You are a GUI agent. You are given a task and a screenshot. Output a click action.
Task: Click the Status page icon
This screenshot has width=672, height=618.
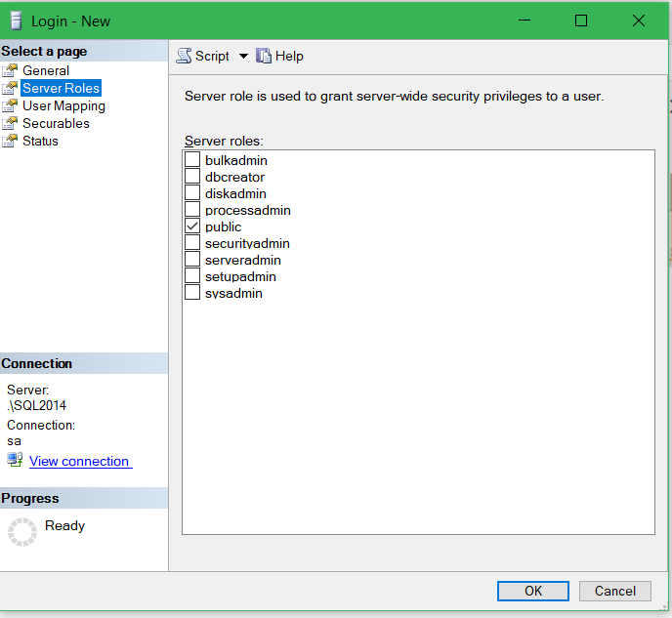(x=11, y=141)
